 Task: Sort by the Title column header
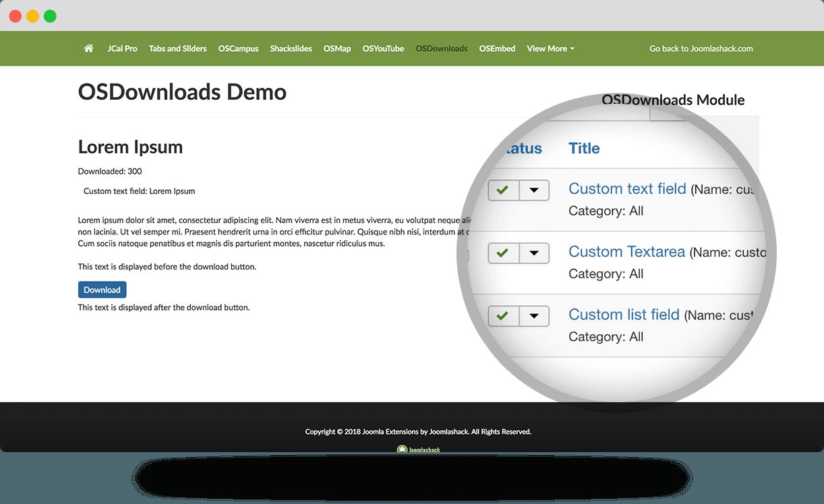584,148
